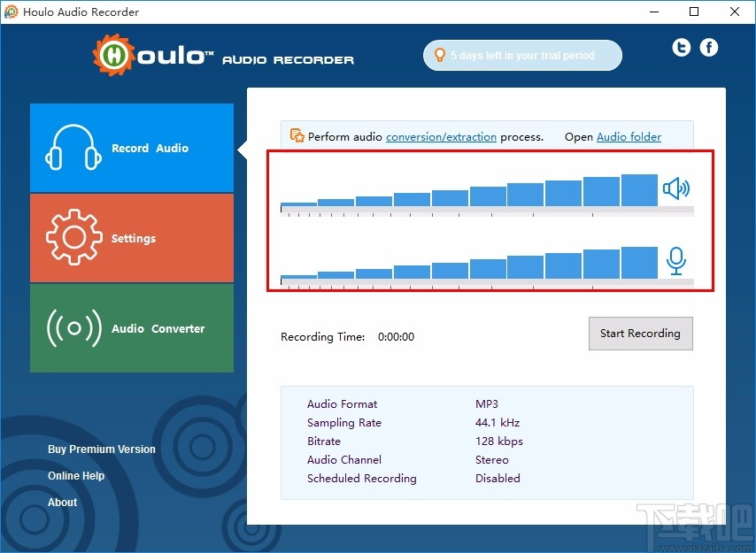Image resolution: width=756 pixels, height=553 pixels.
Task: Open Facebook via the f icon
Action: [x=708, y=48]
